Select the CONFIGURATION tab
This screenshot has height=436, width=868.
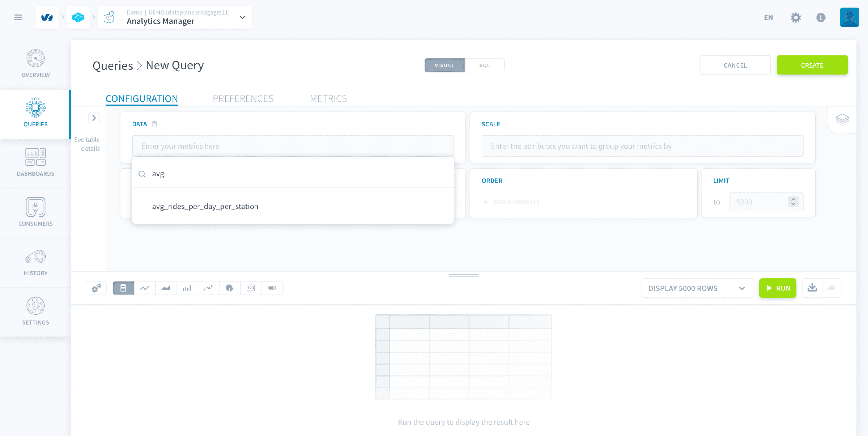[142, 98]
